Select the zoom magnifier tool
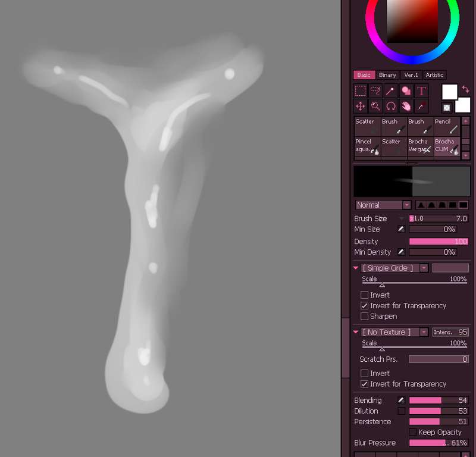 (x=375, y=107)
